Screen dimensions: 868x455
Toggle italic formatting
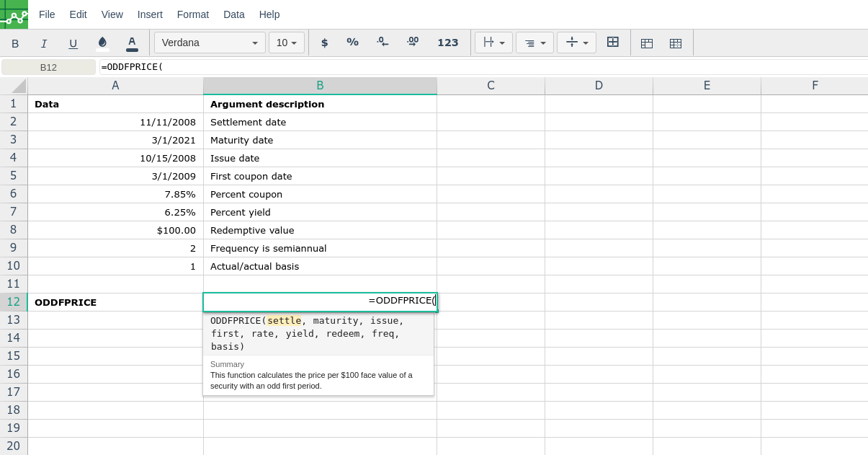coord(44,43)
